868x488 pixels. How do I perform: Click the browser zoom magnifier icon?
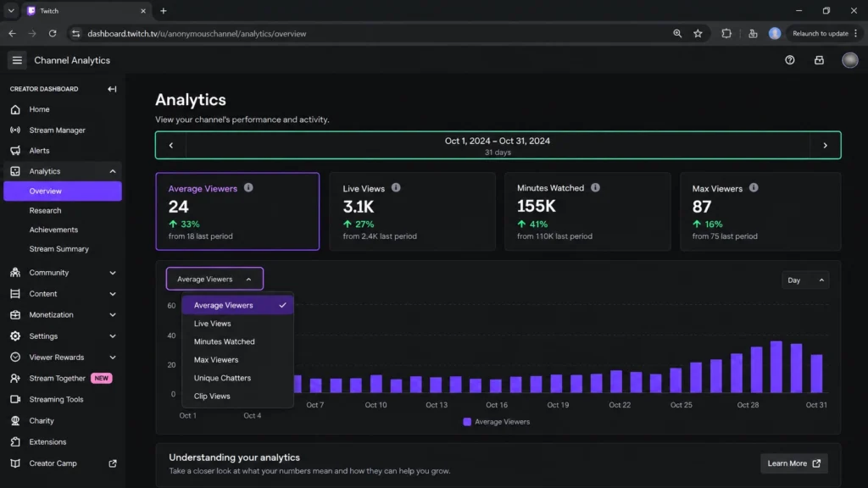[x=677, y=34]
